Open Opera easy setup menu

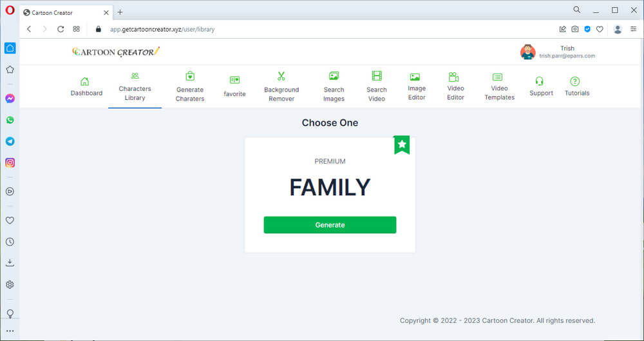634,29
